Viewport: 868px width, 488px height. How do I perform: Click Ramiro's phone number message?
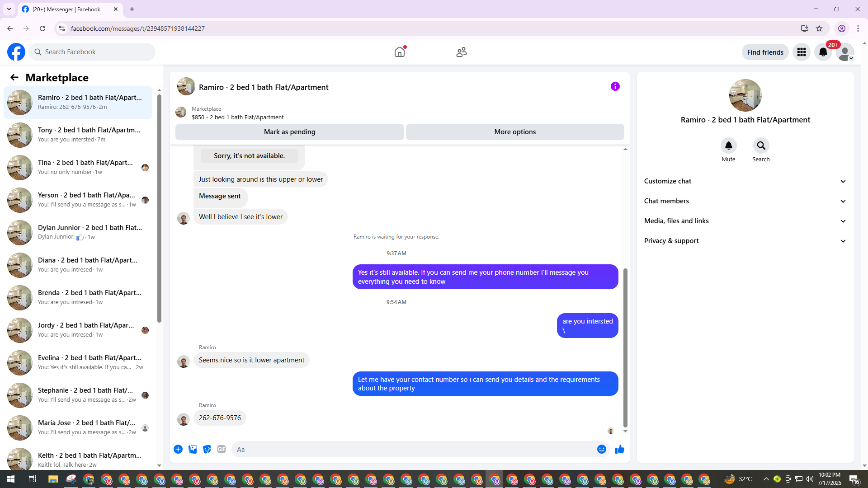pyautogui.click(x=220, y=418)
